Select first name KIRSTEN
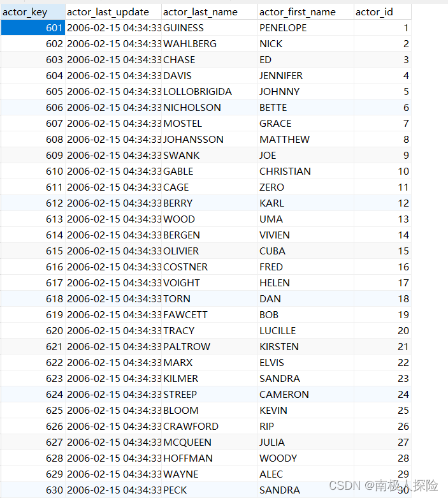448x498 pixels. point(279,346)
